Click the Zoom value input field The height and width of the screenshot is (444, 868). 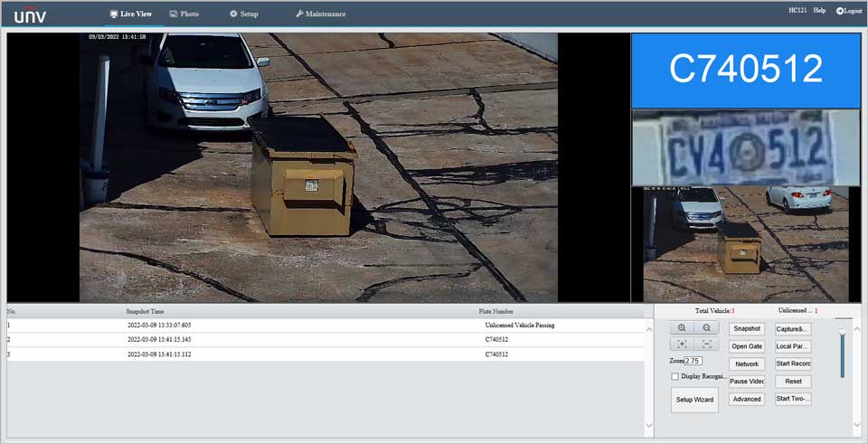[x=693, y=361]
